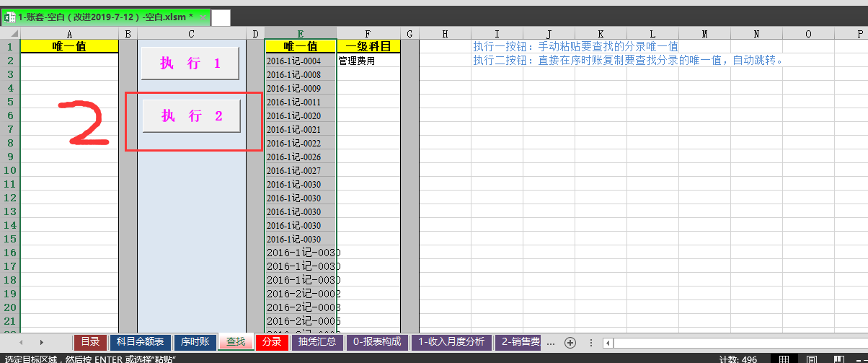Image resolution: width=868 pixels, height=363 pixels.
Task: Select cell with 2016-1记-0022
Action: 301,143
